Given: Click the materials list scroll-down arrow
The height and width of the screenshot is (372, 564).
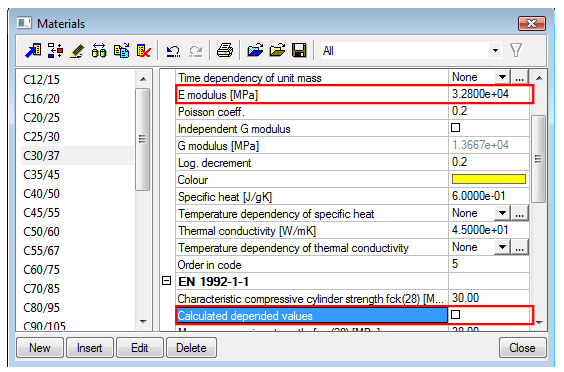Looking at the screenshot, I should 143,321.
